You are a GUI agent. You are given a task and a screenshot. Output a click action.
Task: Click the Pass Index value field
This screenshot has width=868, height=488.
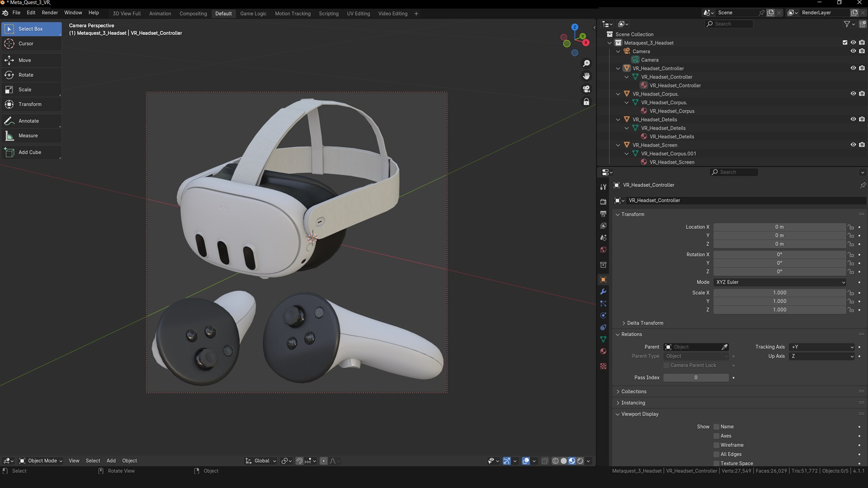[696, 378]
